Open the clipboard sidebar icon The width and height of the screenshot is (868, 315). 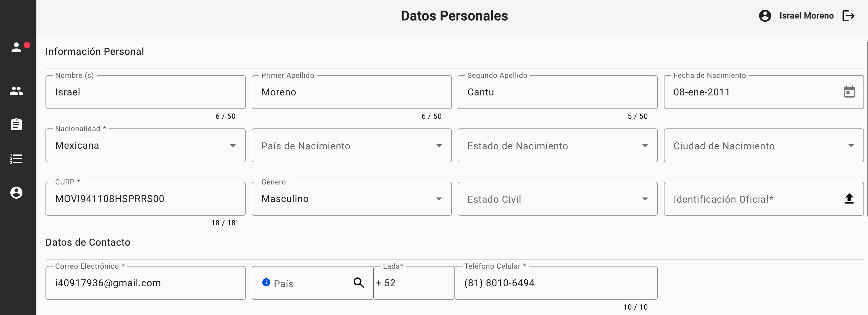[16, 124]
